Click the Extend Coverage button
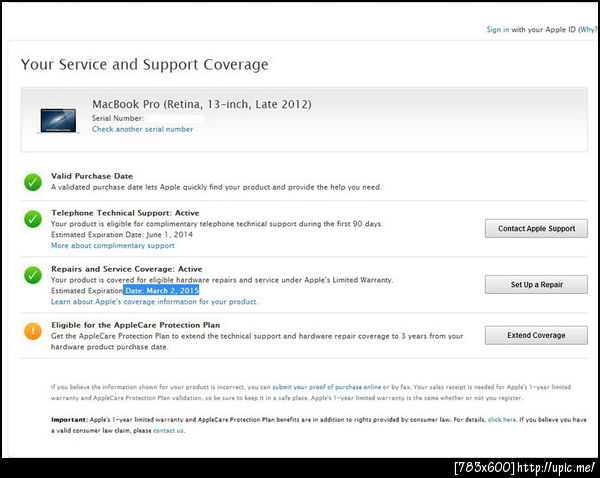The image size is (600, 478). [536, 335]
